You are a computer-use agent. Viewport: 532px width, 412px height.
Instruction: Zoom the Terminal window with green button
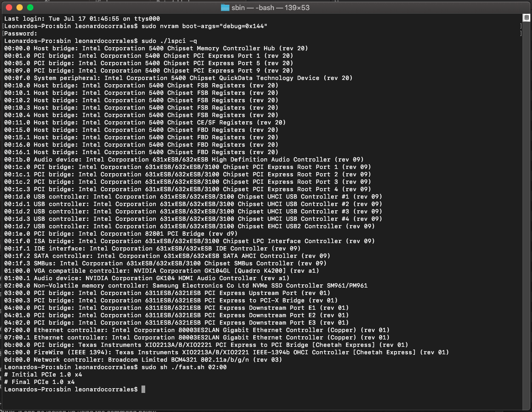coord(30,7)
